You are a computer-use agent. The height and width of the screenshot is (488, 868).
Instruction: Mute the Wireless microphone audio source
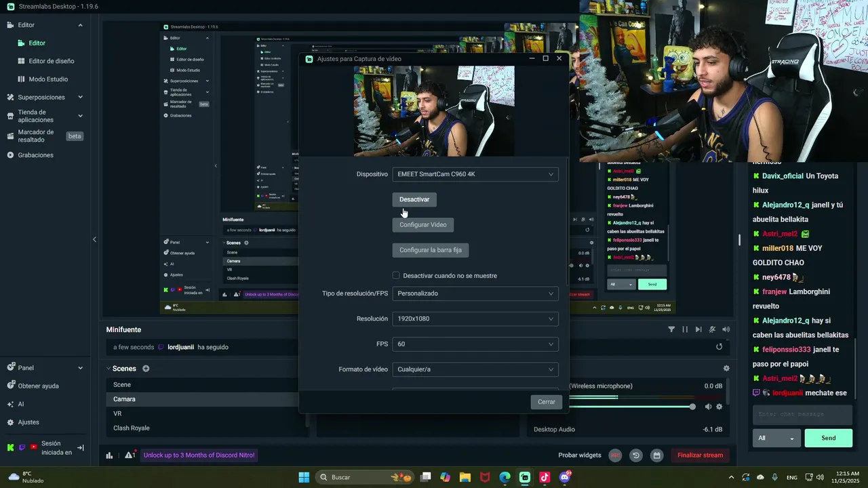(x=708, y=407)
